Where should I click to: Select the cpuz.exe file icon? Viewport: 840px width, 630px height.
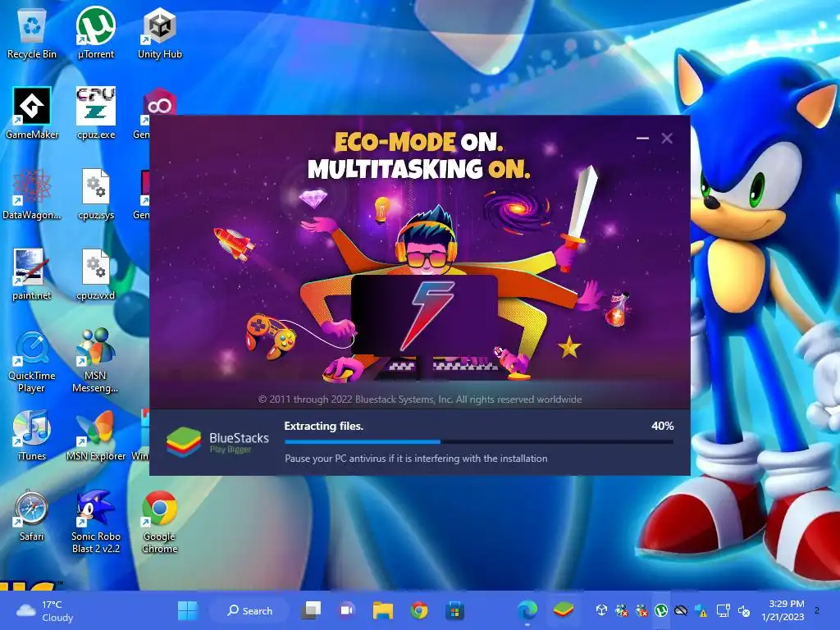point(96,113)
